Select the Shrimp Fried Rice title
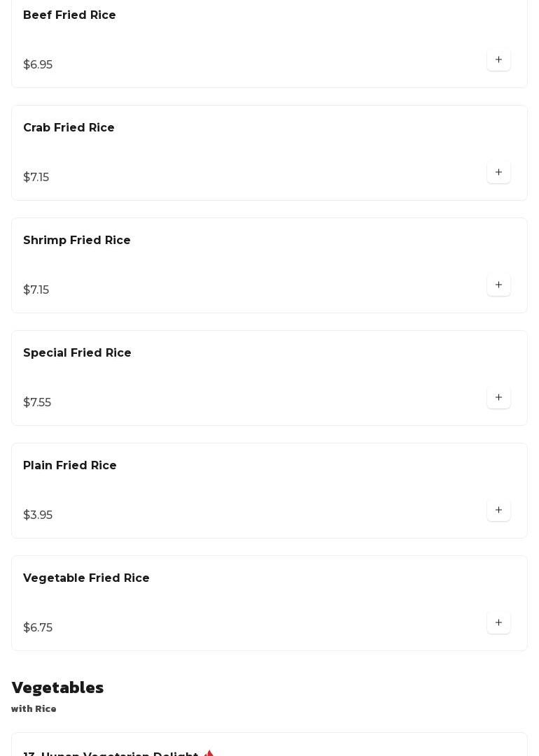Screen dimensions: 539x756 (x=77, y=241)
